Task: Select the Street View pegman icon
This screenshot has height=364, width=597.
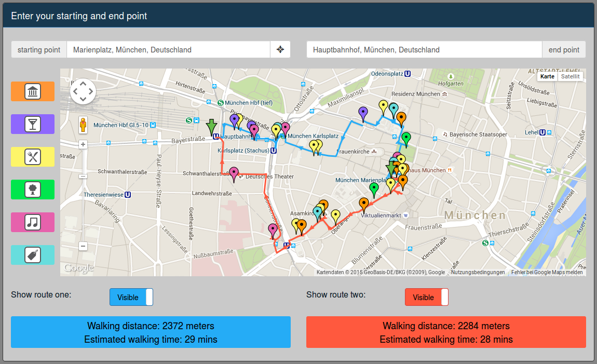Action: coord(83,125)
